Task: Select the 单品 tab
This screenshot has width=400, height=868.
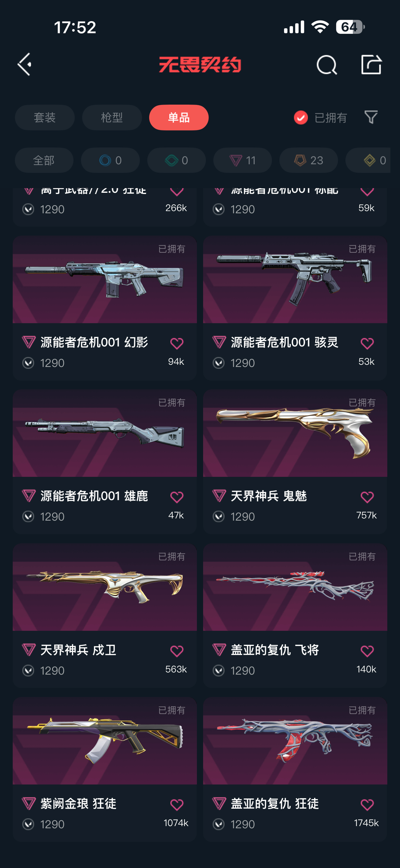Action: (179, 118)
